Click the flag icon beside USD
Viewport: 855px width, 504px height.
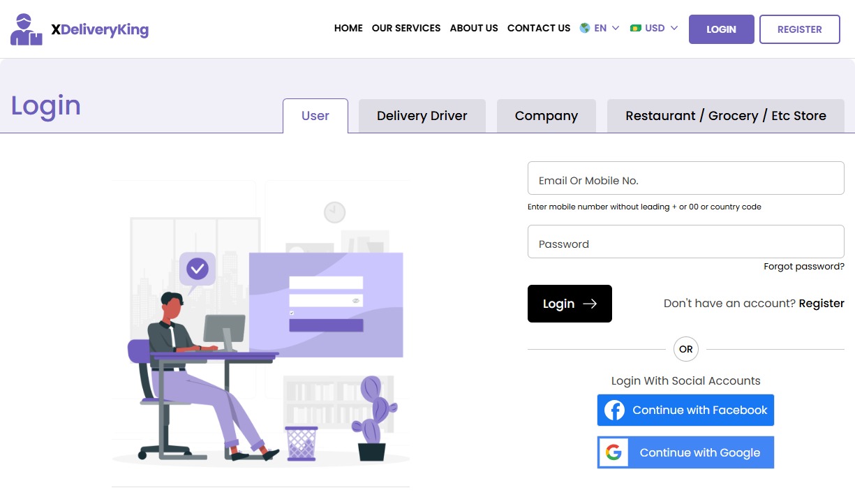(635, 29)
